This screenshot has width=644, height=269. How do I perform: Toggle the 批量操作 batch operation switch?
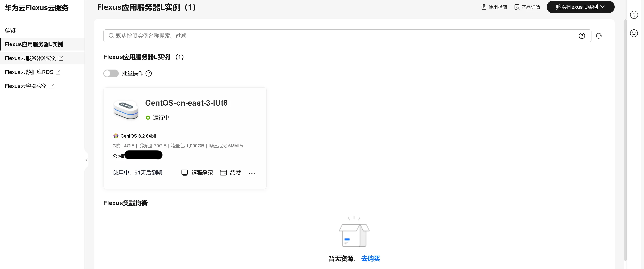pos(111,73)
